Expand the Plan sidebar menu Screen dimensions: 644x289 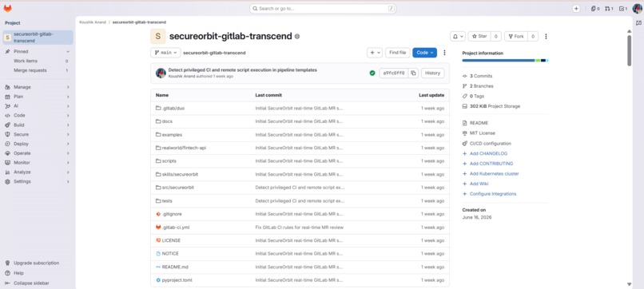coord(38,97)
